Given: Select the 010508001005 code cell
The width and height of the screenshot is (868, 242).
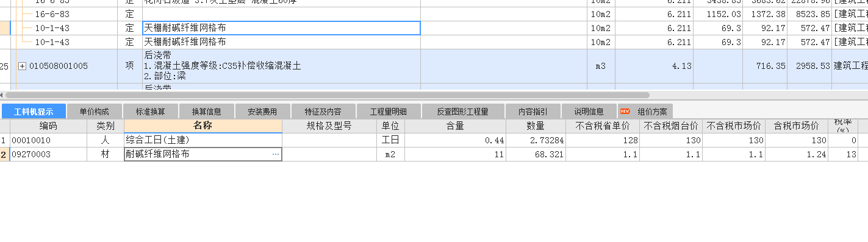Looking at the screenshot, I should click(x=59, y=66).
